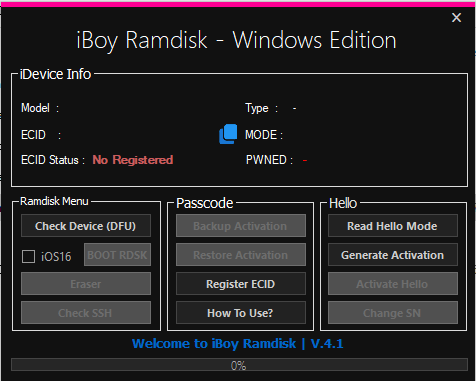Copy ECID using the blue copy icon
The image size is (476, 381).
tap(228, 134)
